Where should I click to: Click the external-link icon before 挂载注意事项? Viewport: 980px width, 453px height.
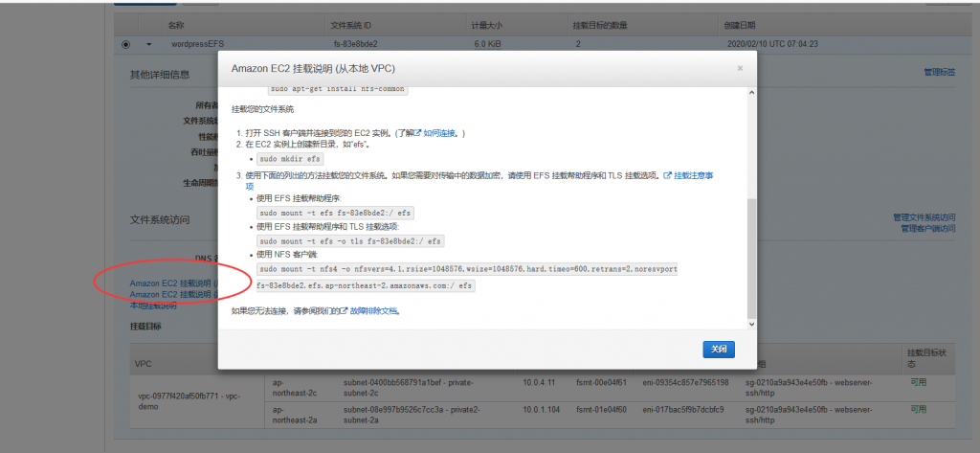click(x=667, y=176)
